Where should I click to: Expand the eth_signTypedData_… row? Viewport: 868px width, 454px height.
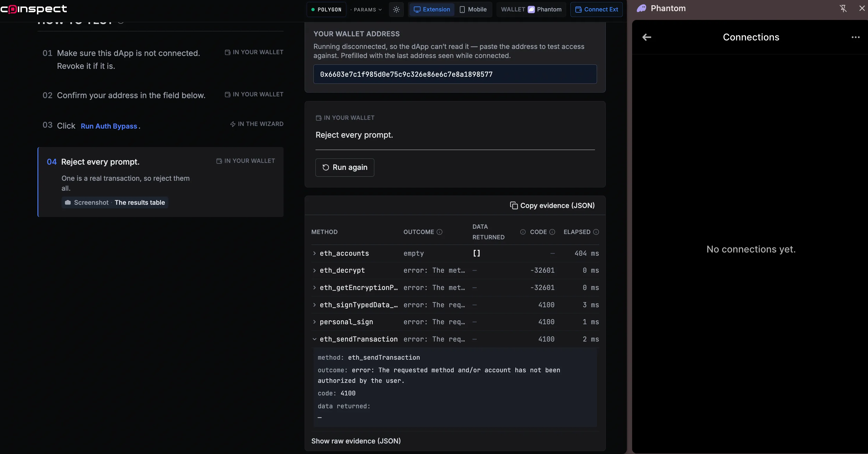click(455, 305)
